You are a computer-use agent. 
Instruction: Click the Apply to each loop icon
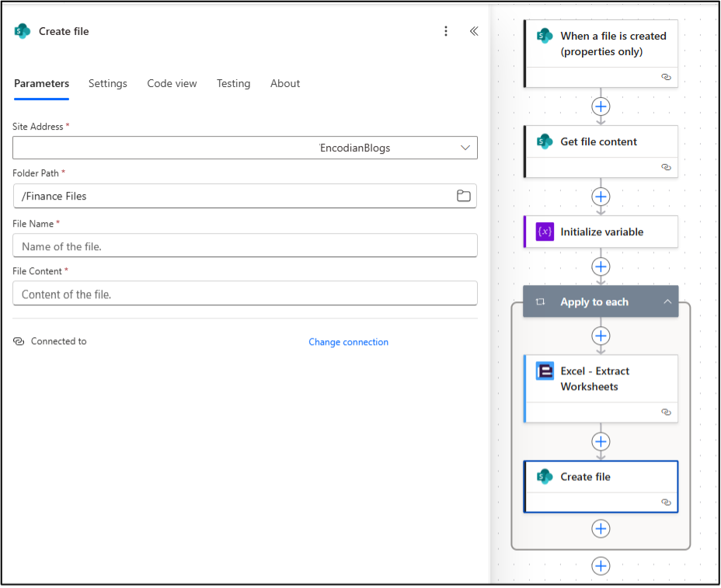542,301
